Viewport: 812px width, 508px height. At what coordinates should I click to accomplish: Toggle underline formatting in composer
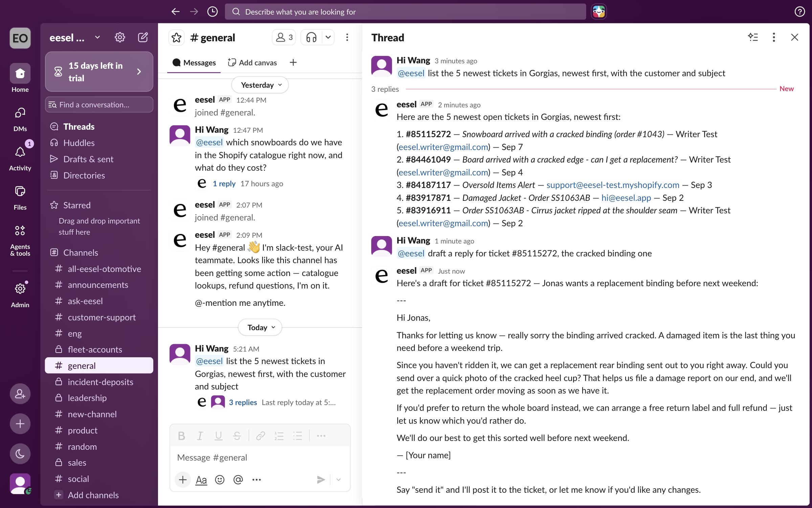[x=219, y=436]
